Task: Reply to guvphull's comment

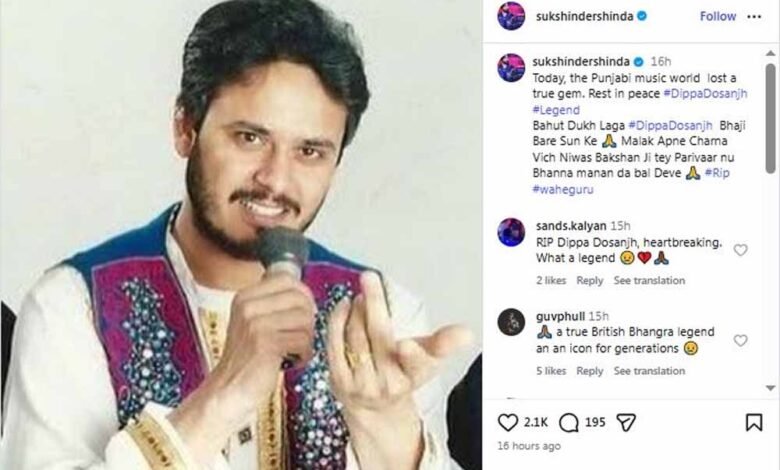Action: [x=589, y=371]
